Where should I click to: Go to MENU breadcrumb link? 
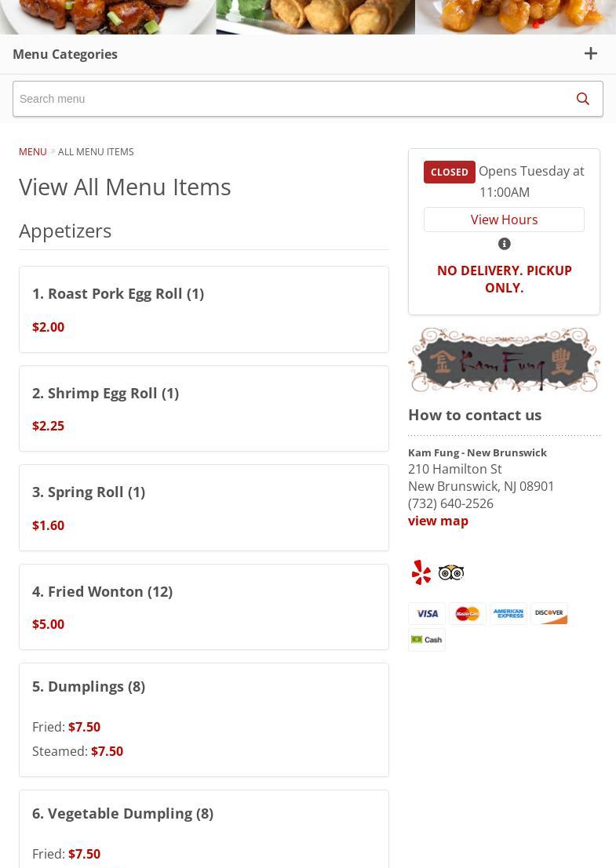(33, 151)
